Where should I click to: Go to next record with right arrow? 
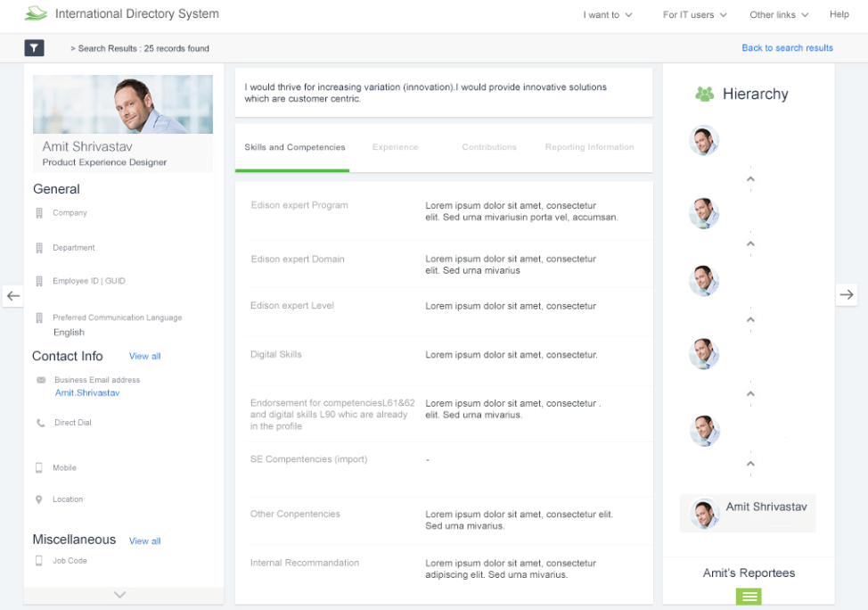[847, 295]
